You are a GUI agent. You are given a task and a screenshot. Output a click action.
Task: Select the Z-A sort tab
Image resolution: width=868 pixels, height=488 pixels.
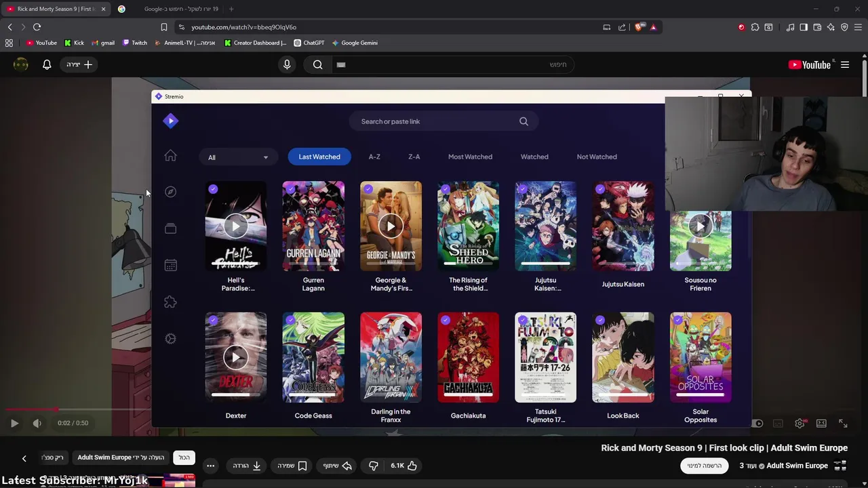(x=414, y=157)
